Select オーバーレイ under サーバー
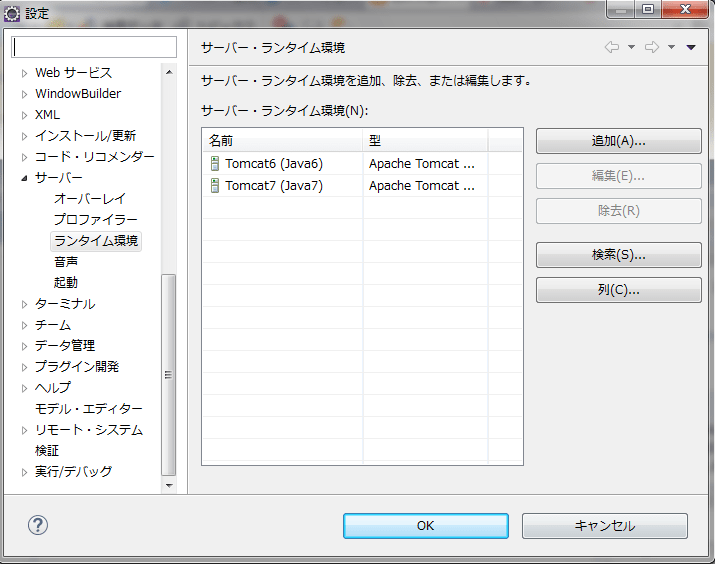This screenshot has width=715, height=564. 89,199
